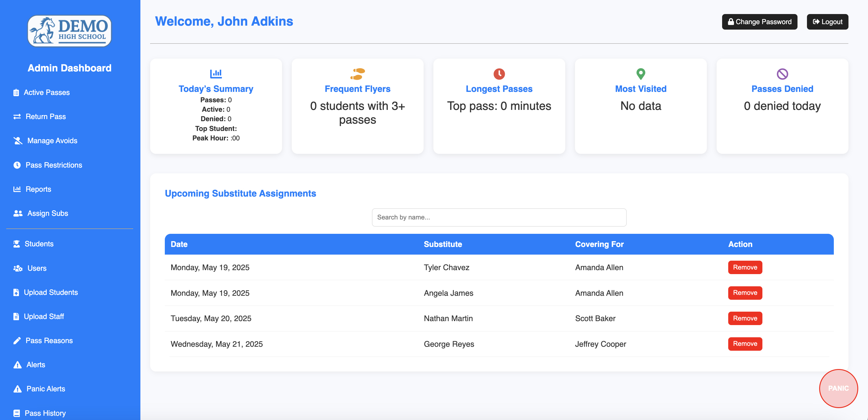Click the Frequent Flyers footprints icon

pos(357,74)
